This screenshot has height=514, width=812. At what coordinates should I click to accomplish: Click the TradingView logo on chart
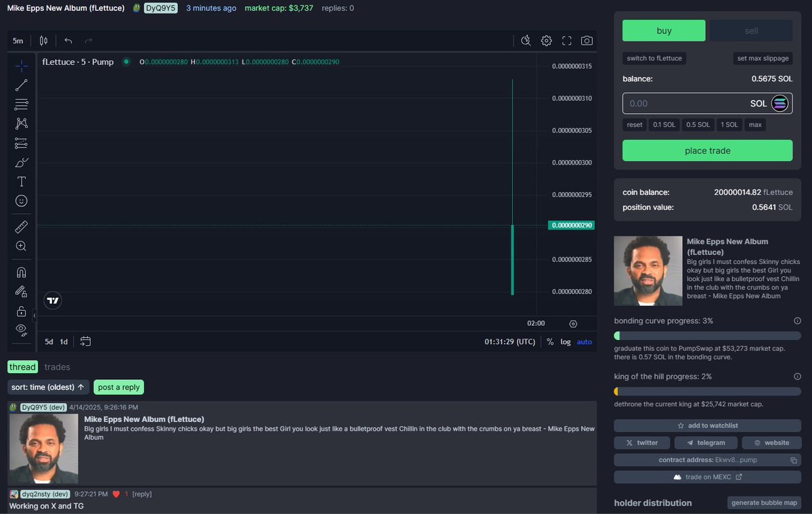click(53, 301)
